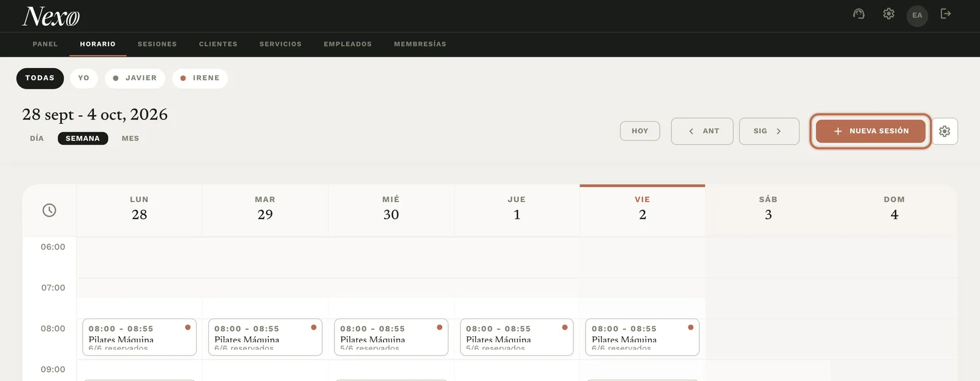Switch to the Membresías tab
Screen dimensions: 980x381
(420, 44)
